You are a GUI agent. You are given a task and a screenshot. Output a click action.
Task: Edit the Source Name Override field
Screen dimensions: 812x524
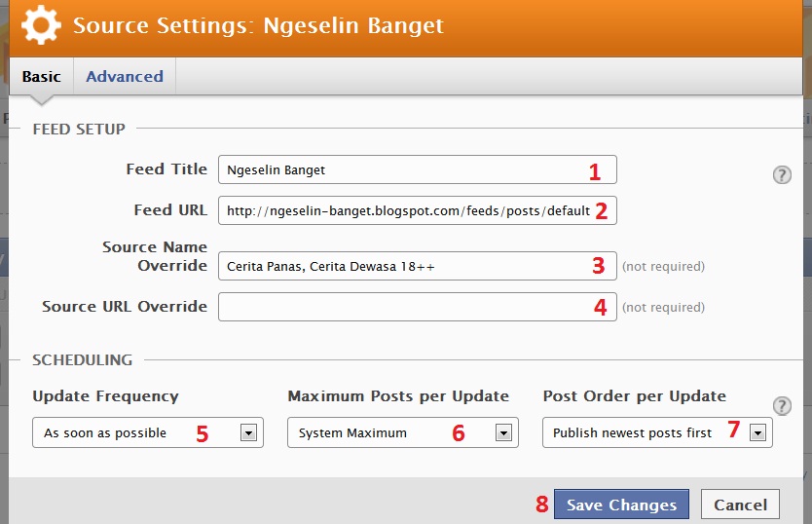point(418,266)
